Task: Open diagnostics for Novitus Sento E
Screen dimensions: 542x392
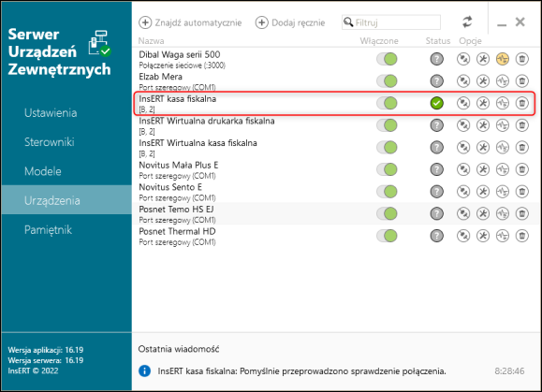Action: (x=503, y=192)
